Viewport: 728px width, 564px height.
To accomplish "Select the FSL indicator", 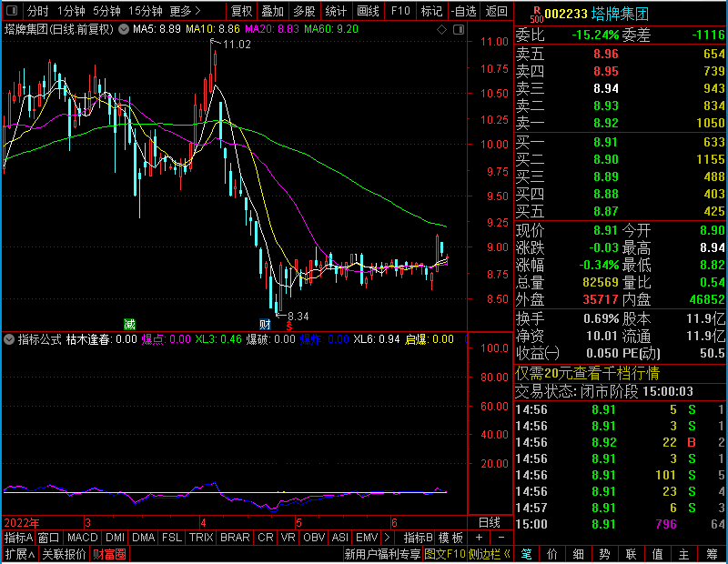I will [x=172, y=538].
